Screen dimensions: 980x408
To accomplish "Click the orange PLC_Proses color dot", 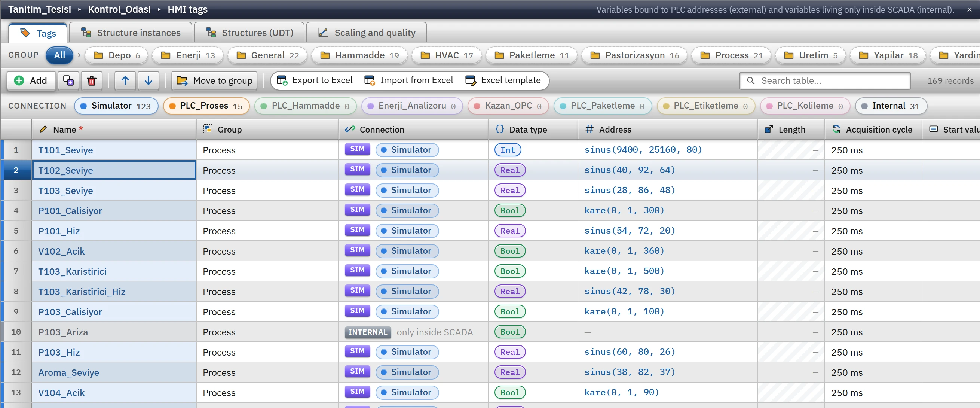I will (172, 106).
